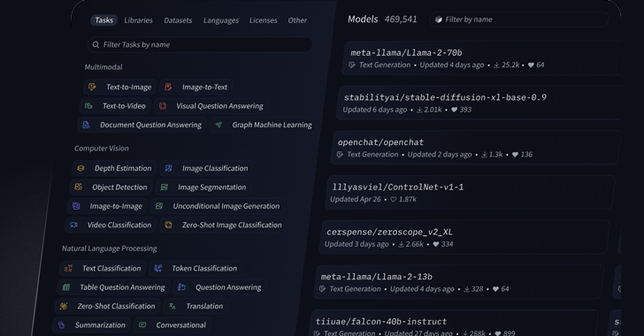This screenshot has width=644, height=336.
Task: Click the heart icon on stable-diffusion-xl-base-0.9
Action: pyautogui.click(x=454, y=110)
